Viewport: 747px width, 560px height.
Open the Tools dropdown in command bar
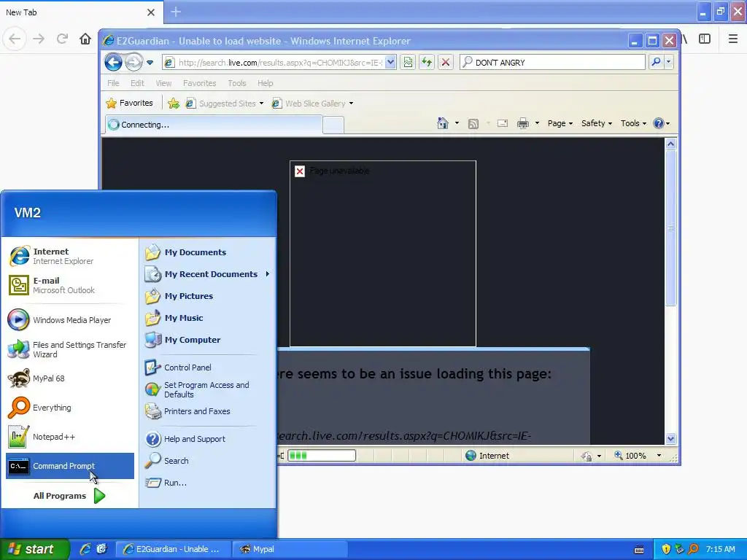click(633, 123)
